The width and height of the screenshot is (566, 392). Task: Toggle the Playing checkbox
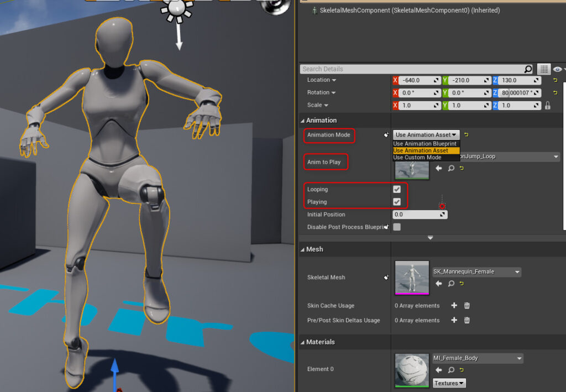(397, 202)
